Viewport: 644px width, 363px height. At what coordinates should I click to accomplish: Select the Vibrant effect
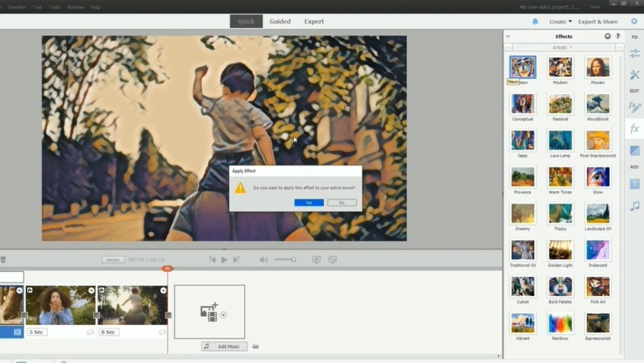522,323
